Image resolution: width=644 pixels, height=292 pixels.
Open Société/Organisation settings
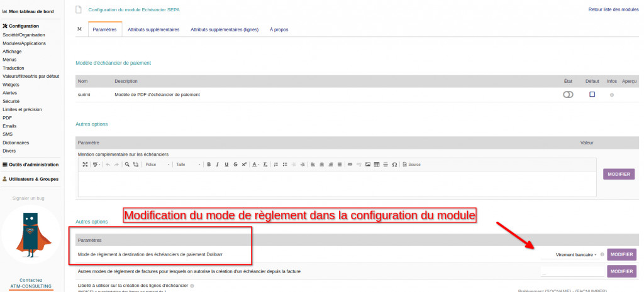(24, 35)
